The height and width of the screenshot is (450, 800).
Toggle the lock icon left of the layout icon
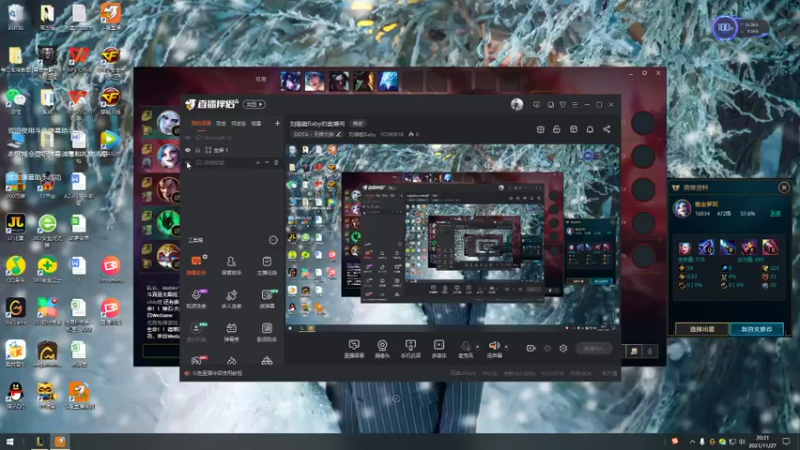557,130
